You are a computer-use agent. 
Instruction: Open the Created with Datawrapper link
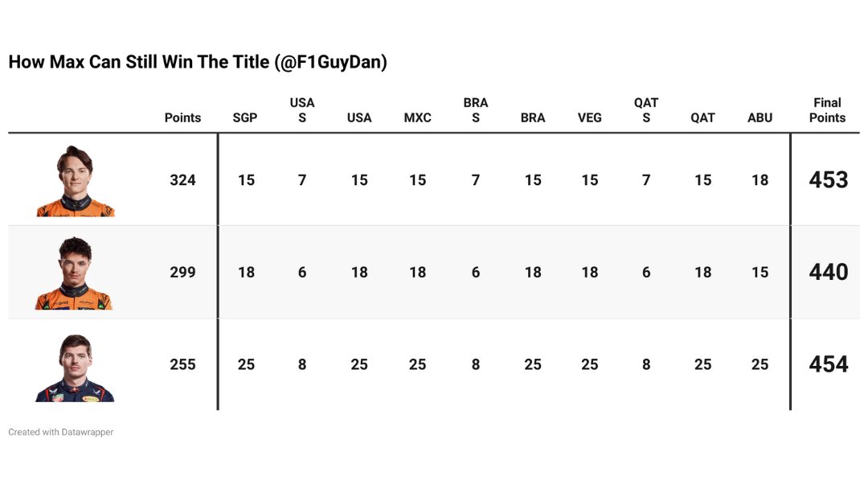click(61, 432)
